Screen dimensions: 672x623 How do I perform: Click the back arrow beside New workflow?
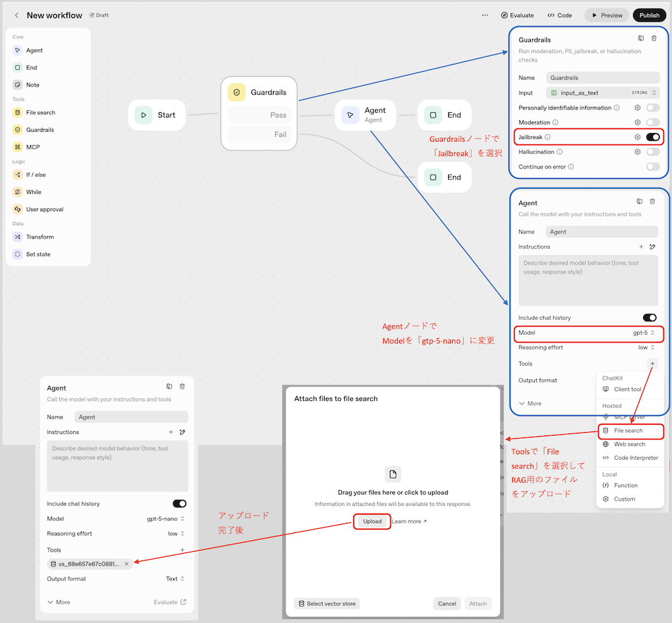(17, 15)
